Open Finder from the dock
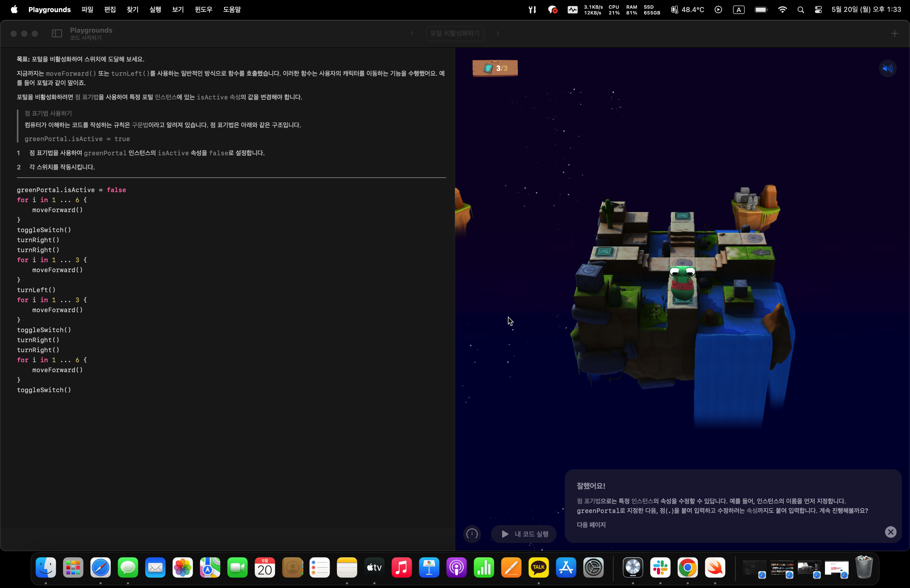This screenshot has height=588, width=910. [x=46, y=567]
